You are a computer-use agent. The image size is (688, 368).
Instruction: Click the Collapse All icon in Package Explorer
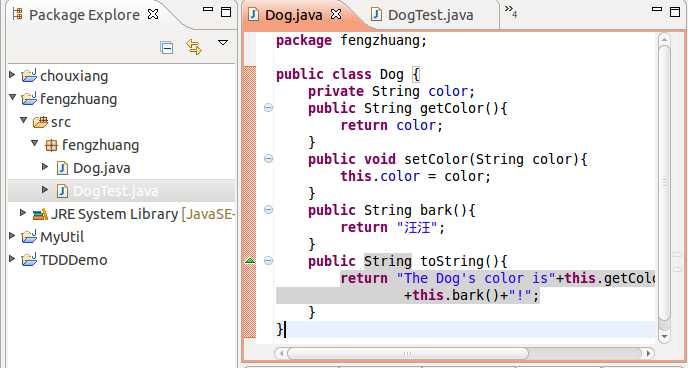click(167, 47)
